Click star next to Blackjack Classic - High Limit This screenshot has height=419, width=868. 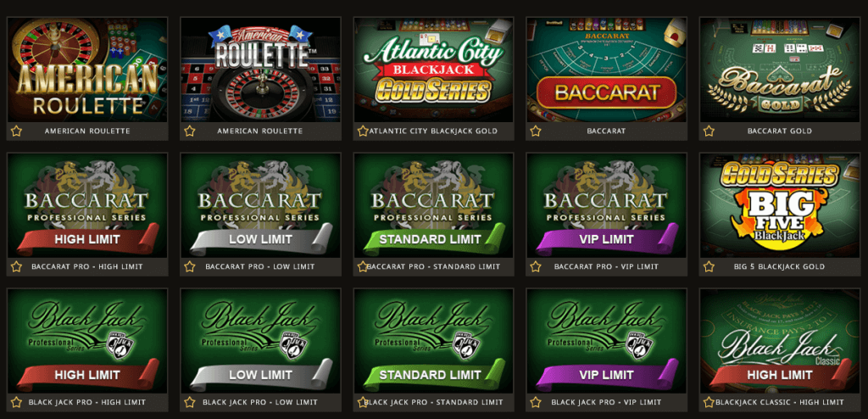point(709,402)
